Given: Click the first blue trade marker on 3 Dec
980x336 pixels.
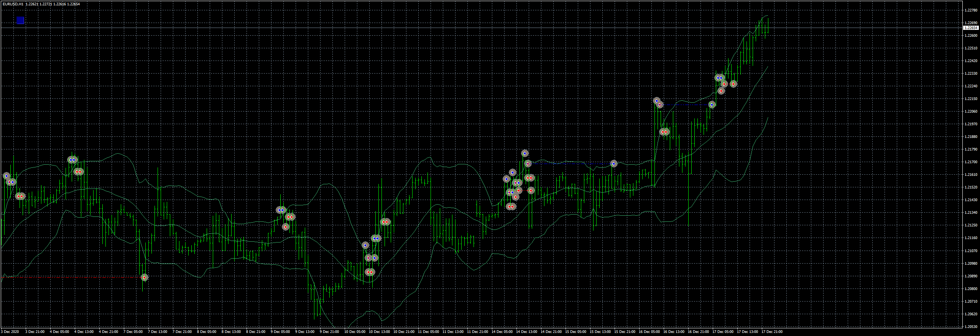Looking at the screenshot, I should 6,176.
